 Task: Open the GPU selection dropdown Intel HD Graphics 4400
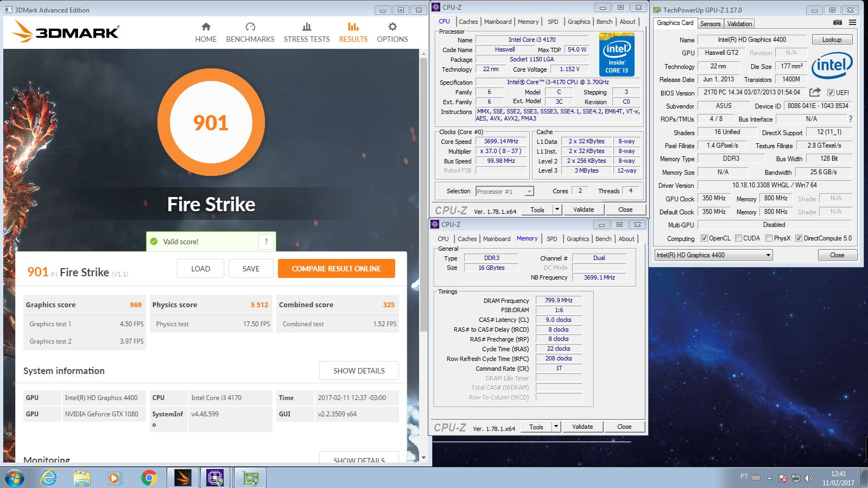point(713,255)
